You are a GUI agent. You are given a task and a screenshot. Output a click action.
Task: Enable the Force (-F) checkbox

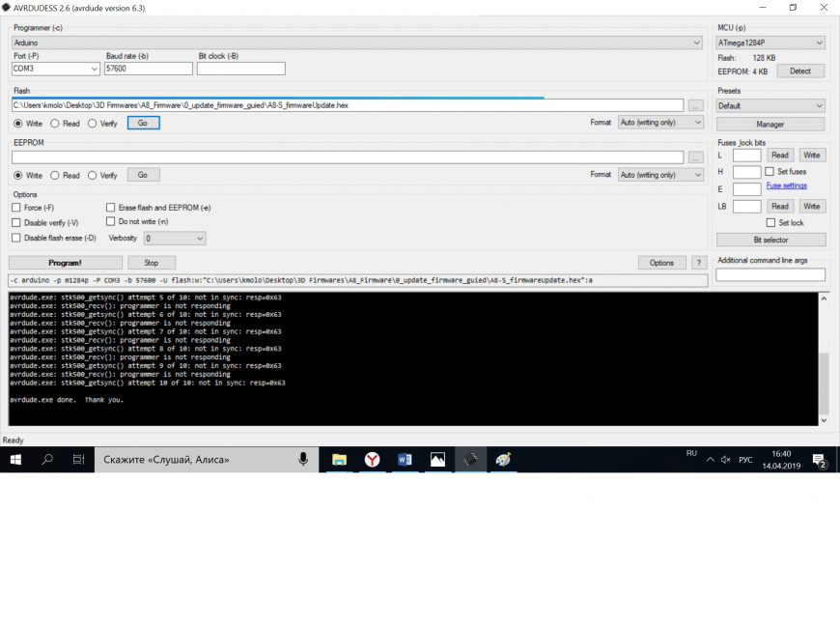[x=16, y=208]
